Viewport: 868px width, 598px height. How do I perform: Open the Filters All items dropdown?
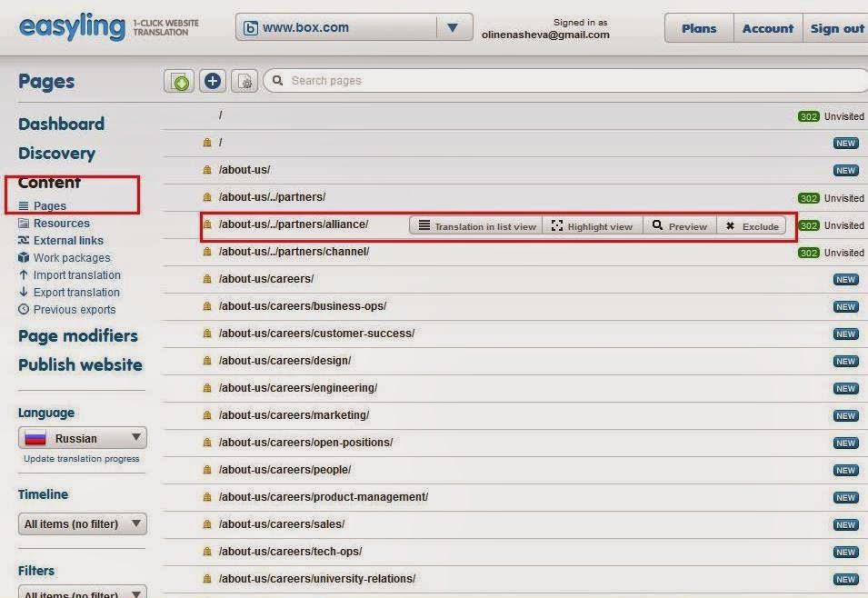[x=83, y=592]
